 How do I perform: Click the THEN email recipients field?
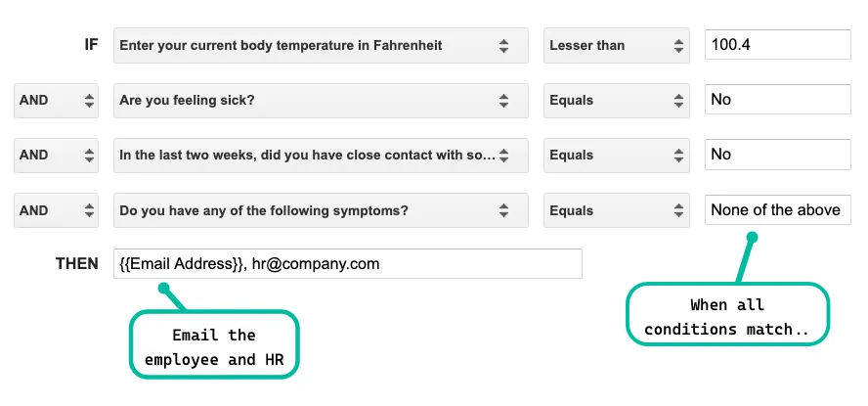347,263
